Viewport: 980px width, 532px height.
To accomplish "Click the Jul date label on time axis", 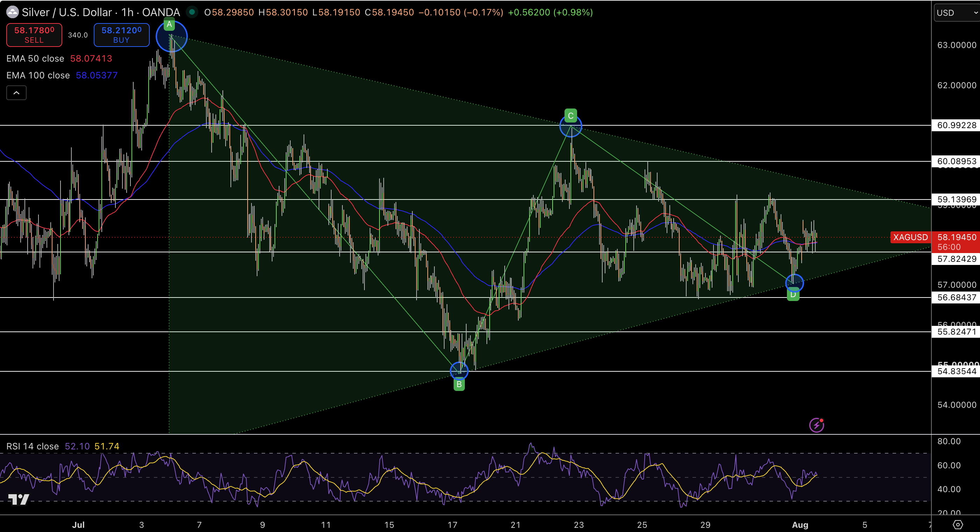I will (78, 525).
